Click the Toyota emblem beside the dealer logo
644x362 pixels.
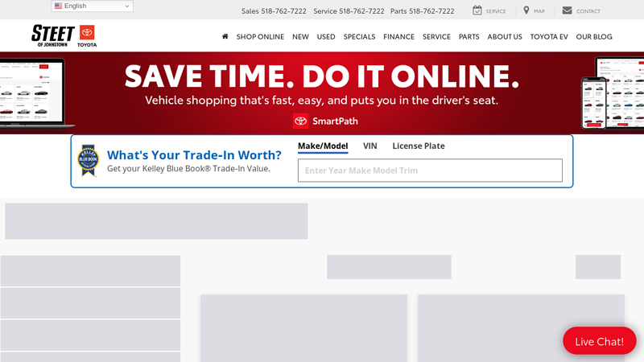point(86,35)
